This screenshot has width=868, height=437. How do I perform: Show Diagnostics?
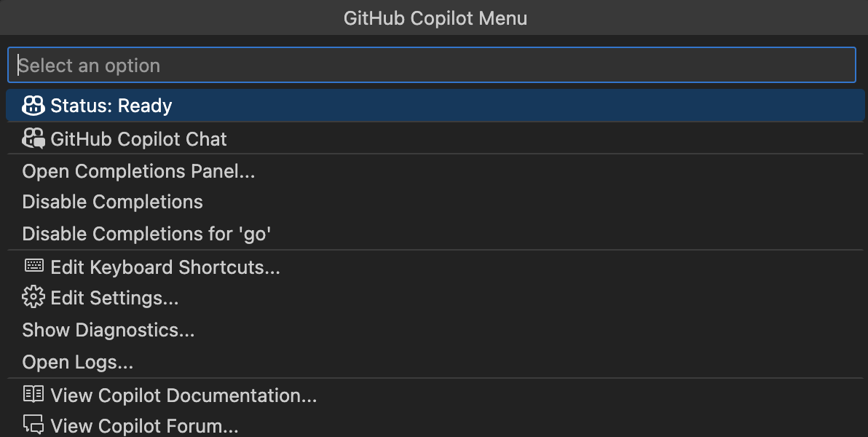click(108, 330)
